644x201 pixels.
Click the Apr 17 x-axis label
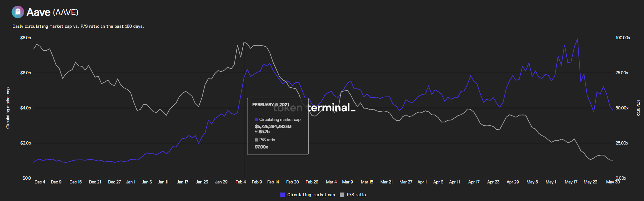click(x=474, y=182)
